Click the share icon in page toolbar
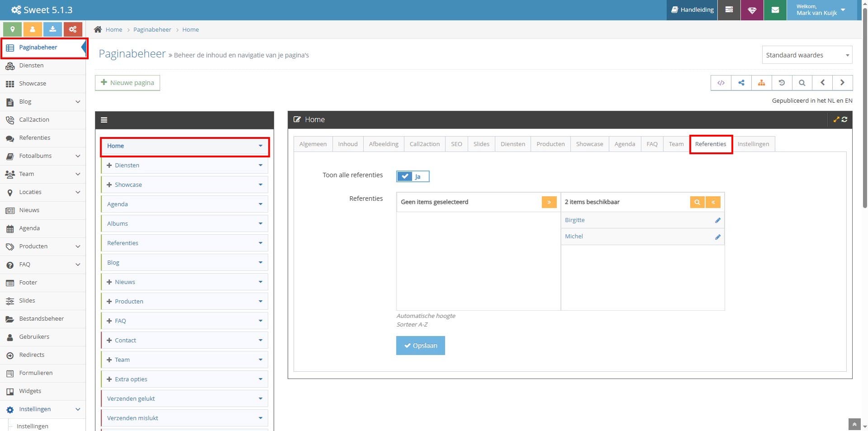The image size is (868, 431). click(x=741, y=83)
